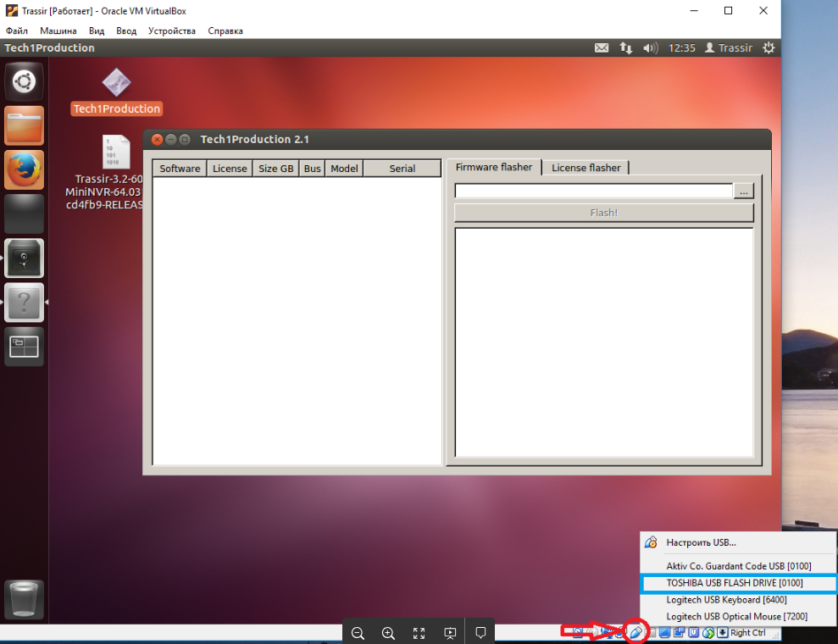Click the Flash! button
The image size is (838, 644).
click(604, 213)
